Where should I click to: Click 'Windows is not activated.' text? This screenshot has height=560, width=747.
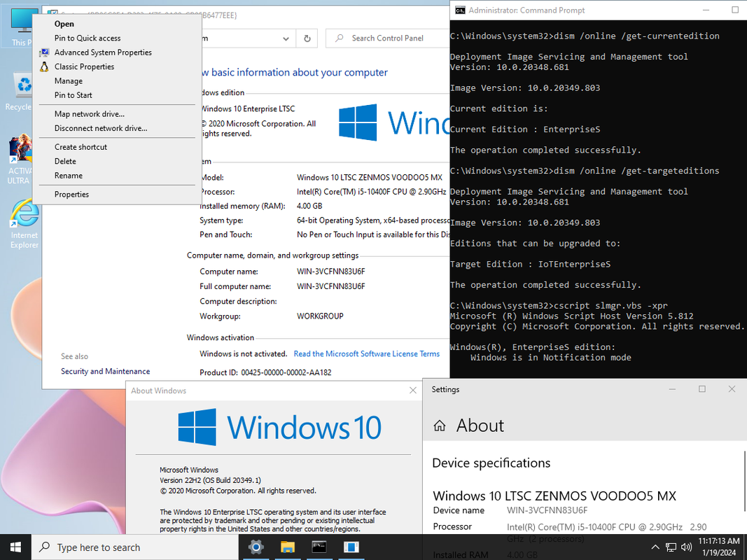click(x=244, y=353)
